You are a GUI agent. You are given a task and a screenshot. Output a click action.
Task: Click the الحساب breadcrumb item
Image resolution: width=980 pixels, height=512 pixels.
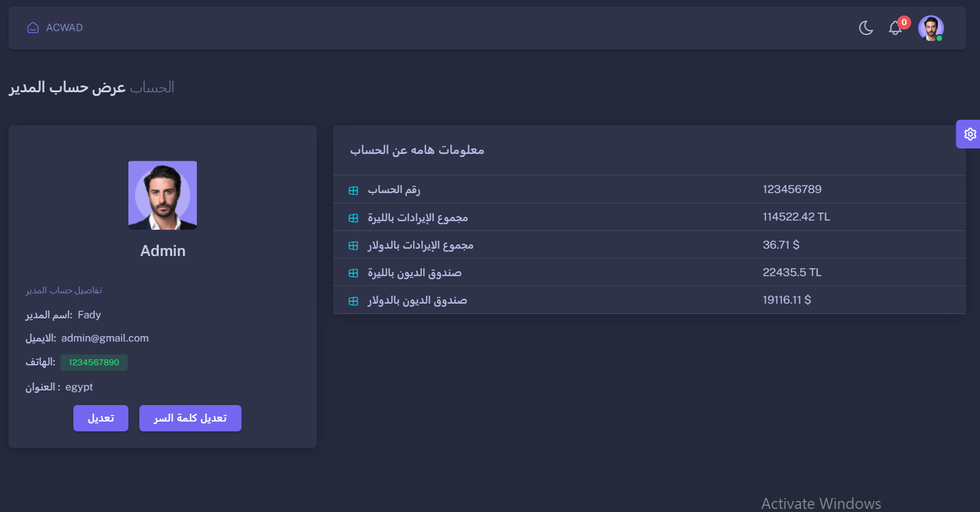(x=152, y=87)
